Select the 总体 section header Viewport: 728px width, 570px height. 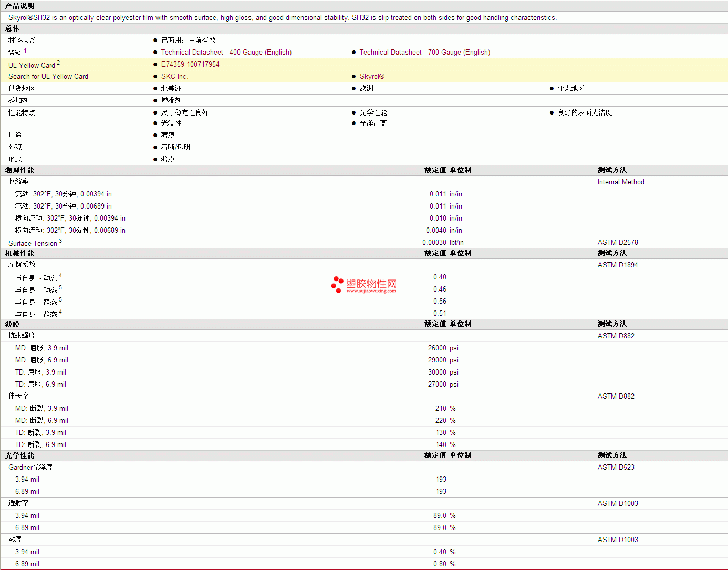(x=13, y=28)
